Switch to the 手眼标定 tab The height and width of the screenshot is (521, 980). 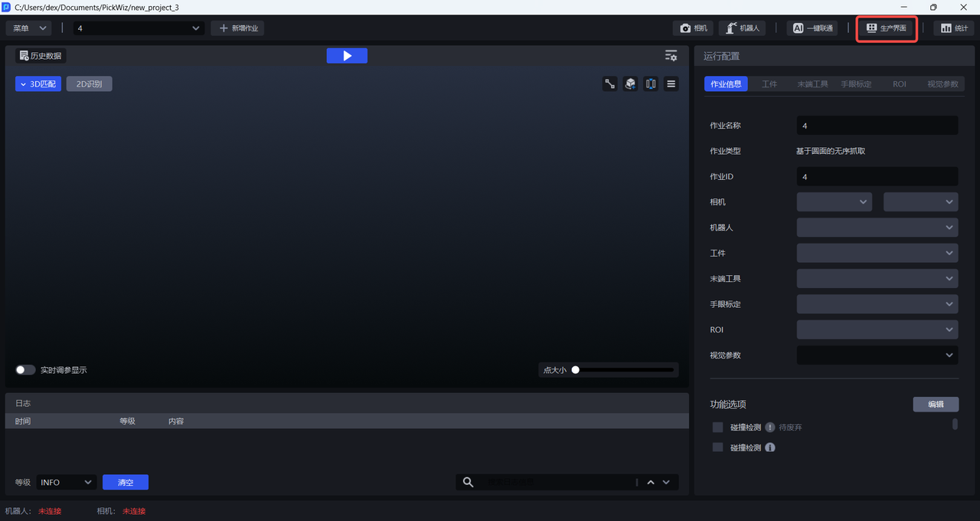856,84
